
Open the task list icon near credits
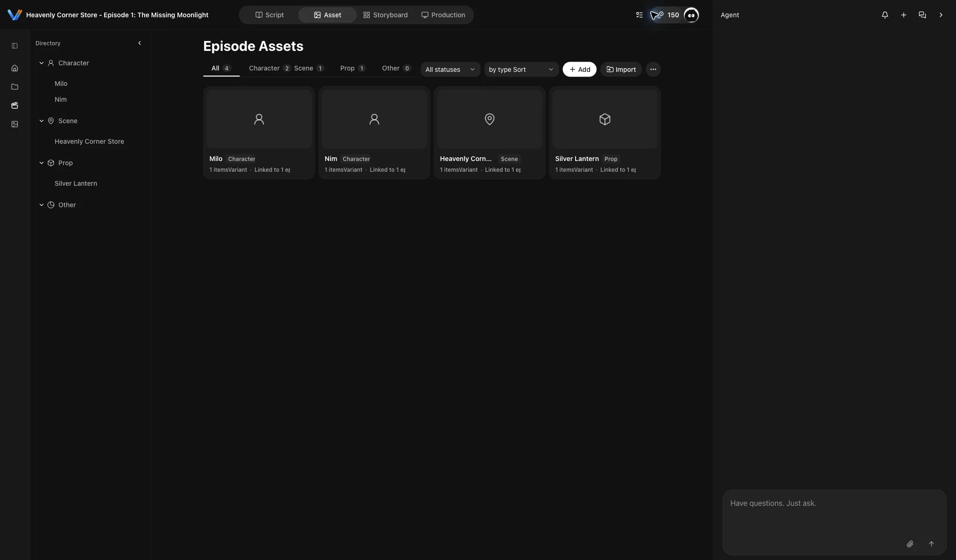coord(639,15)
